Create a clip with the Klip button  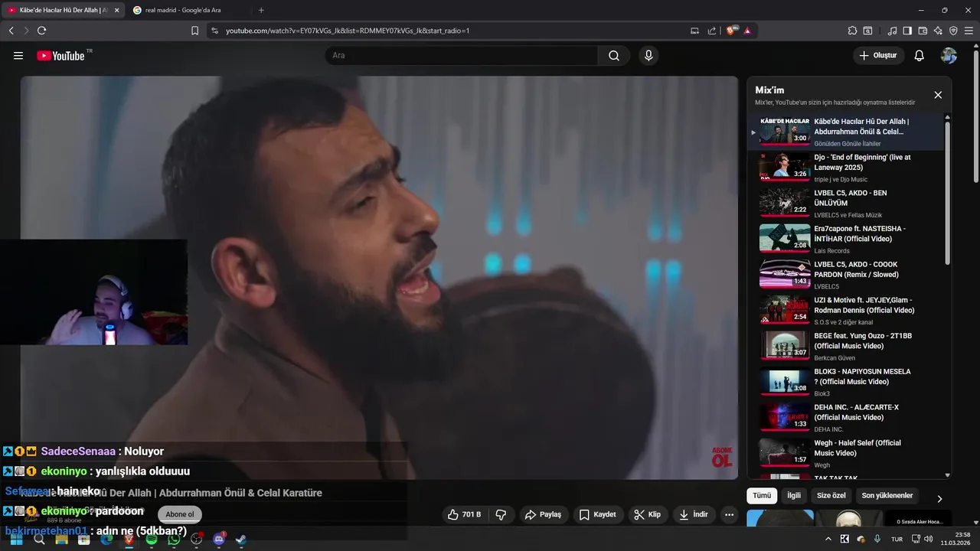(x=647, y=514)
